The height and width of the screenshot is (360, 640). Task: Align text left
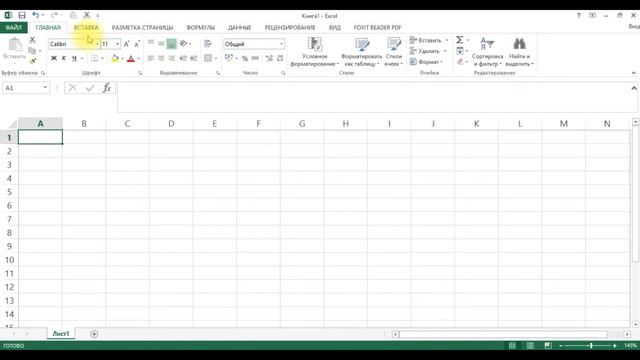(151, 58)
